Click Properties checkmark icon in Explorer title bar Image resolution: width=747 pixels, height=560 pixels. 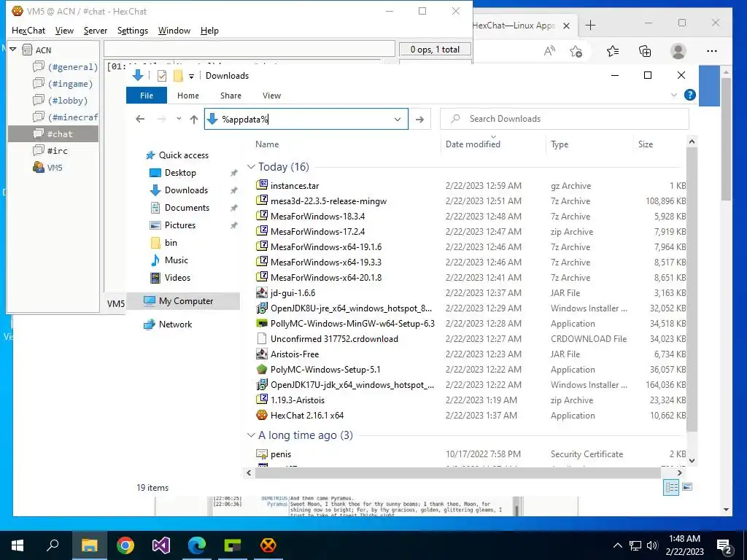(x=161, y=76)
